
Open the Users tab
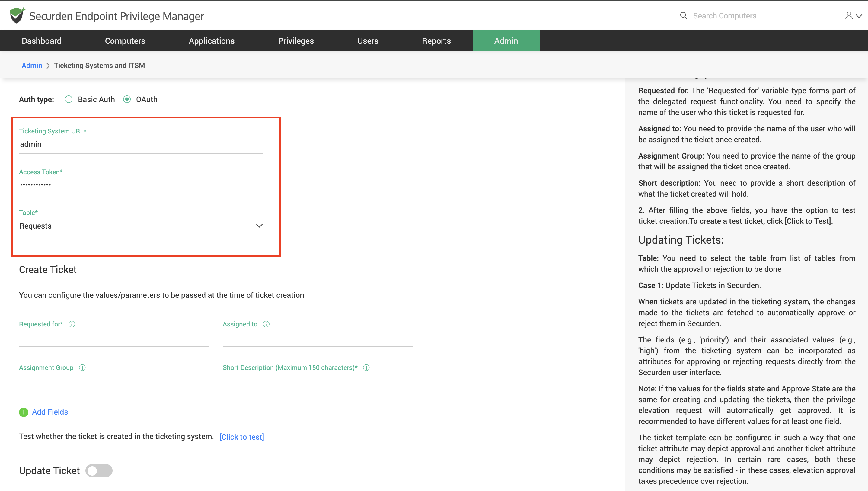[368, 41]
